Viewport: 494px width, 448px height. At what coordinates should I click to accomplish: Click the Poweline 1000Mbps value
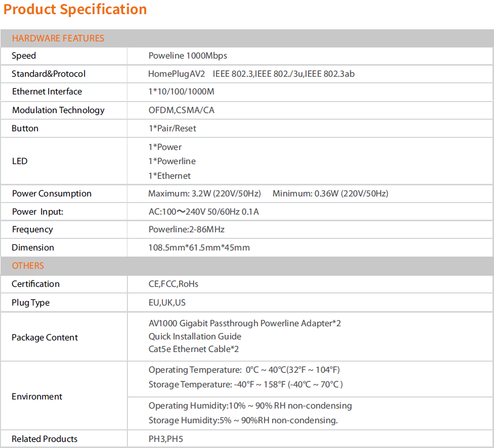[x=188, y=56]
